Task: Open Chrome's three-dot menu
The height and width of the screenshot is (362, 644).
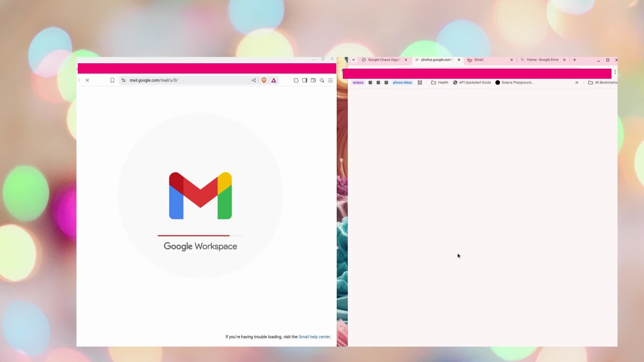Action: coord(615,72)
